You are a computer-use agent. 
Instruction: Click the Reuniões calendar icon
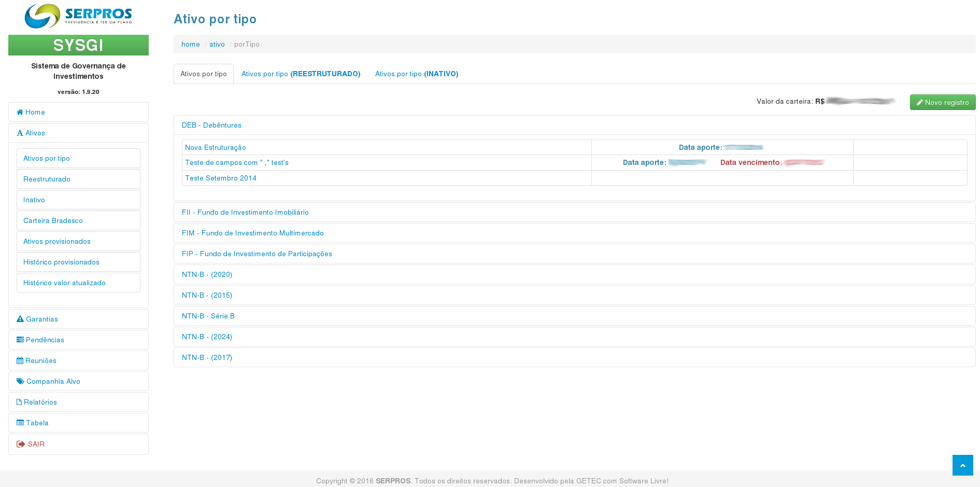pyautogui.click(x=20, y=360)
